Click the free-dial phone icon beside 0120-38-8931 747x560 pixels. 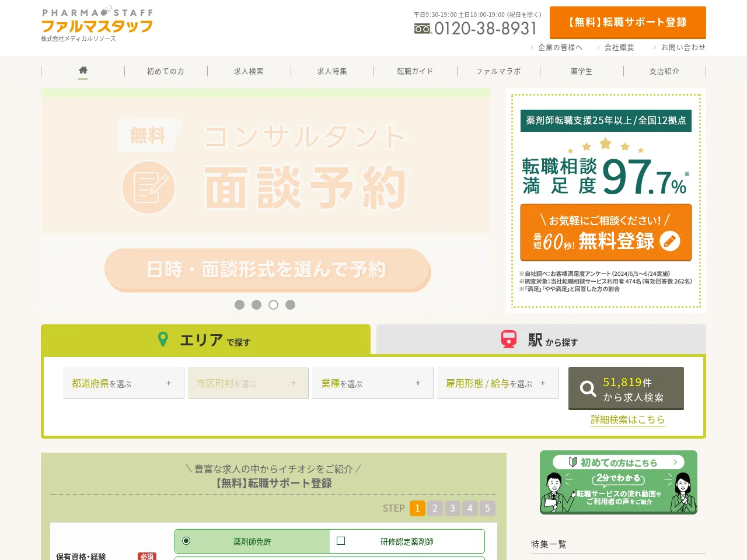click(423, 29)
